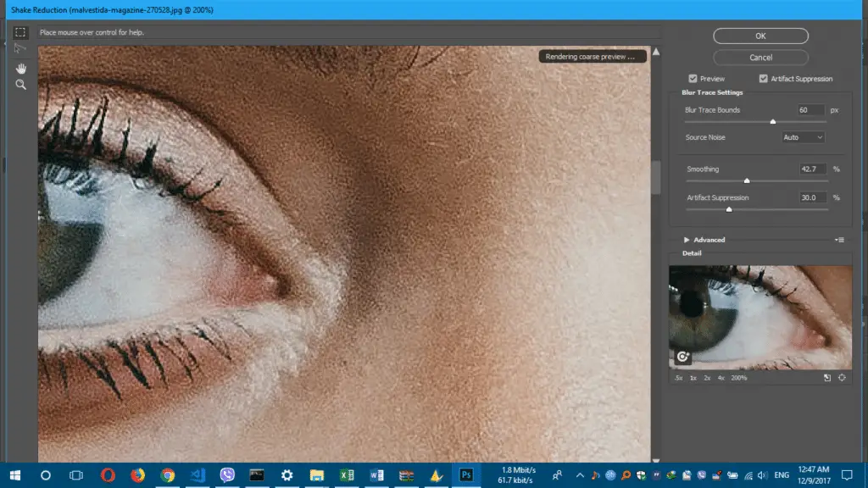Image resolution: width=868 pixels, height=488 pixels.
Task: Expand the Advanced section
Action: (x=702, y=239)
